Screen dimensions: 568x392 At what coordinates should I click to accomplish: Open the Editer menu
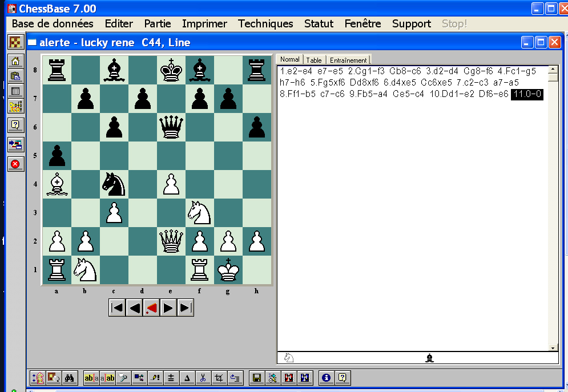click(119, 23)
